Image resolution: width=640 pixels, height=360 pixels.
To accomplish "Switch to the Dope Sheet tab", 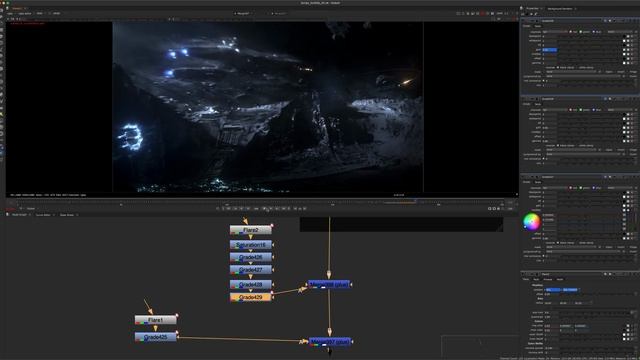I will pyautogui.click(x=67, y=215).
